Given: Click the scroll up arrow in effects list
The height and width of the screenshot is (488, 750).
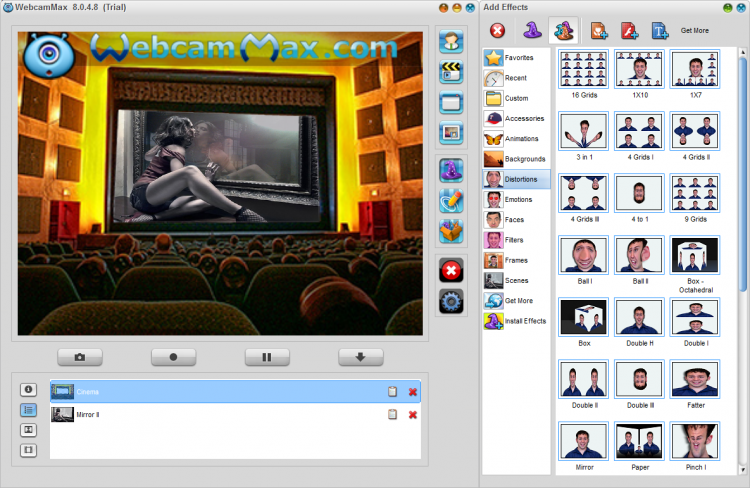Looking at the screenshot, I should click(x=743, y=52).
